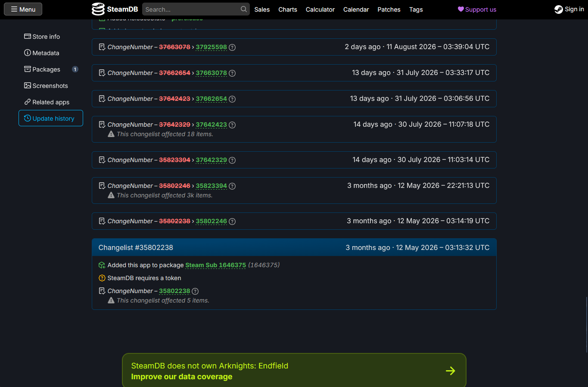The height and width of the screenshot is (387, 588).
Task: Switch to the Screenshots tab
Action: [x=51, y=86]
